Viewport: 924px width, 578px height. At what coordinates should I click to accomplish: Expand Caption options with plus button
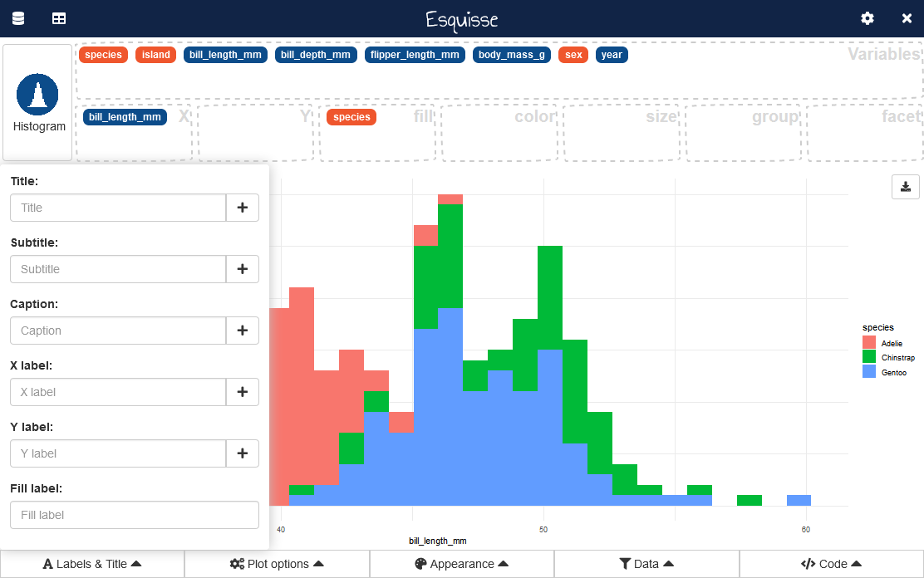point(243,331)
